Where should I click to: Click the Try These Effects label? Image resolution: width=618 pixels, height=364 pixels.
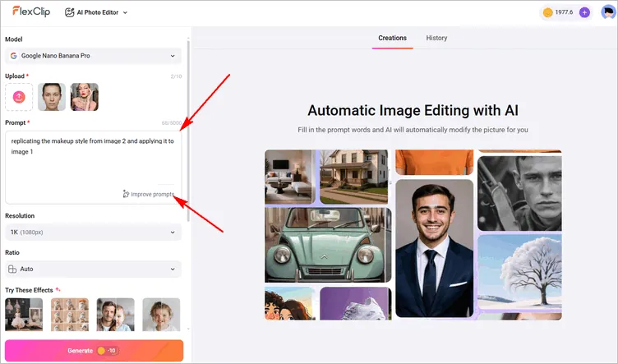(29, 290)
